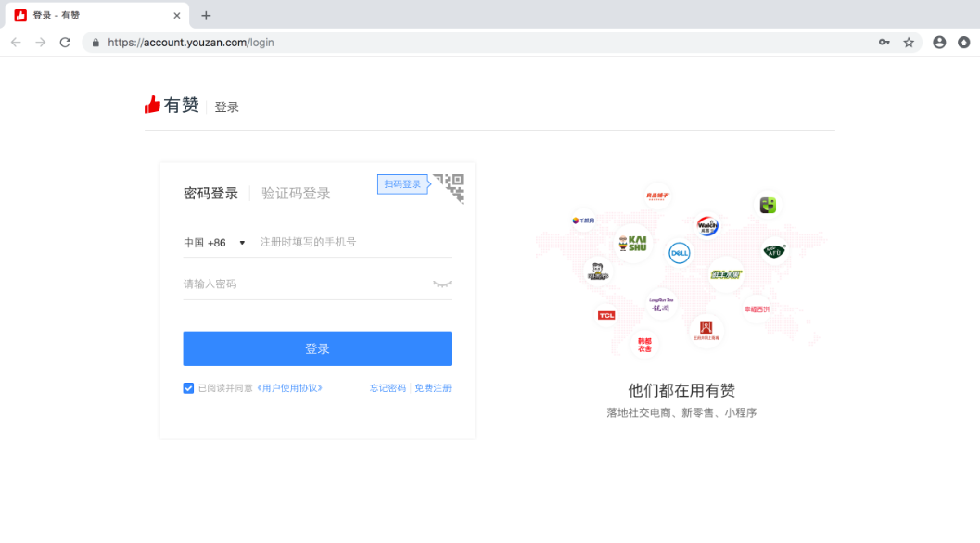980x543 pixels.
Task: Click the saved passwords key icon
Action: [x=884, y=43]
